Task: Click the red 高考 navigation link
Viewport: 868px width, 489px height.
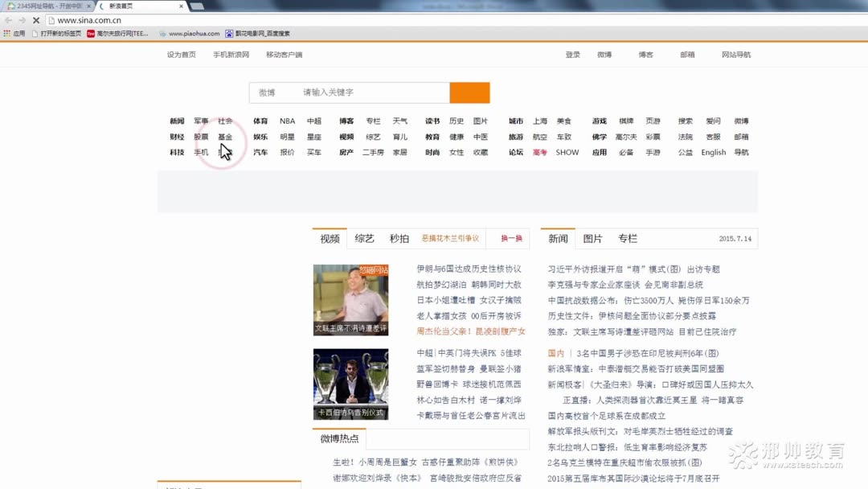Action: click(x=540, y=152)
